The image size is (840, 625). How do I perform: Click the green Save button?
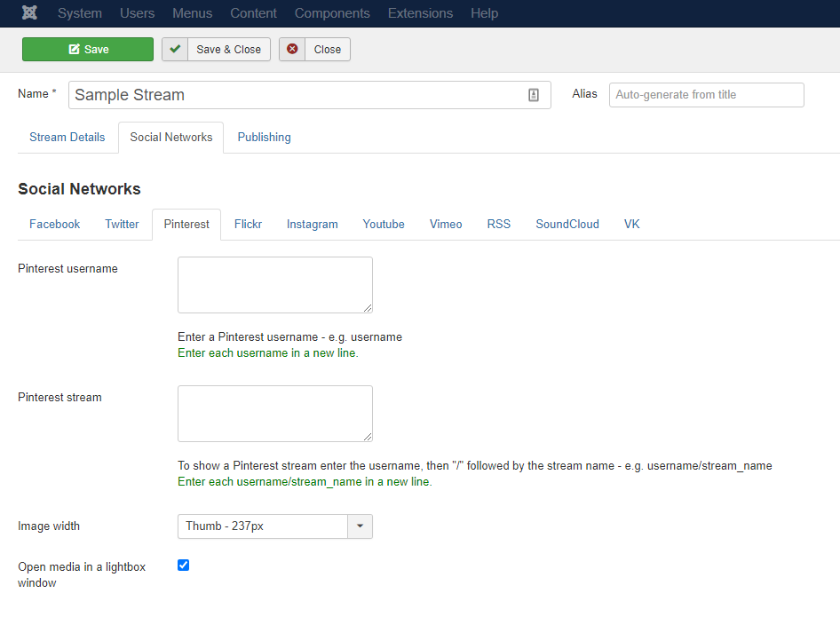88,49
